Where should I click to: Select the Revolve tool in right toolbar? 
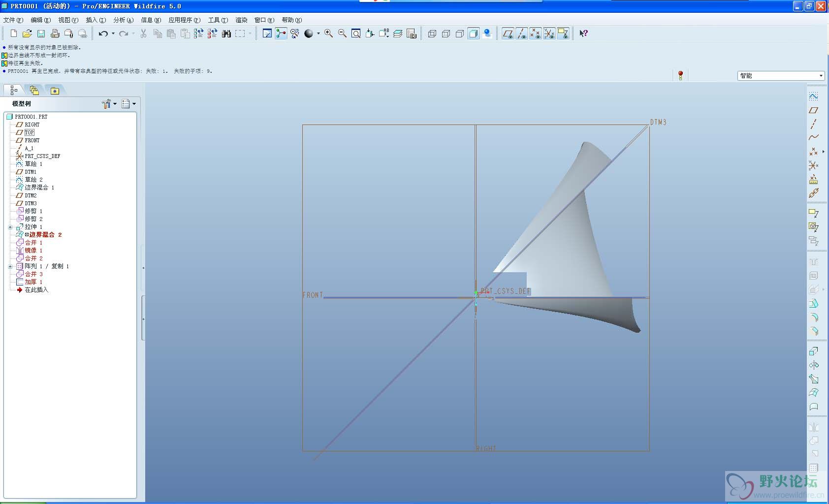click(814, 365)
